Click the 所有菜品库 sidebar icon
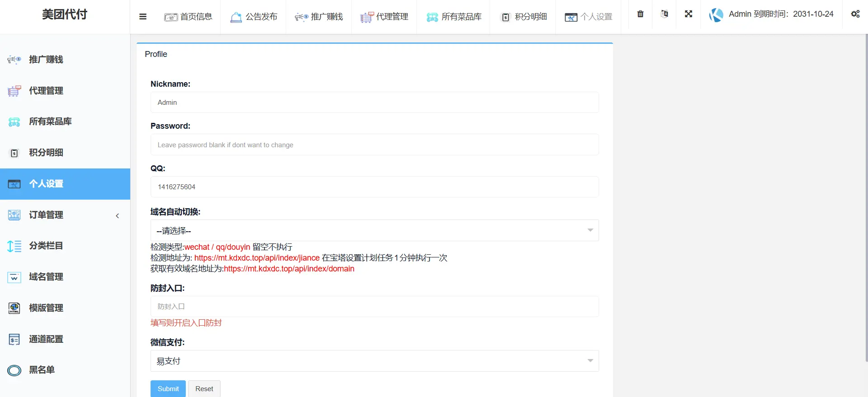This screenshot has width=868, height=397. point(14,121)
